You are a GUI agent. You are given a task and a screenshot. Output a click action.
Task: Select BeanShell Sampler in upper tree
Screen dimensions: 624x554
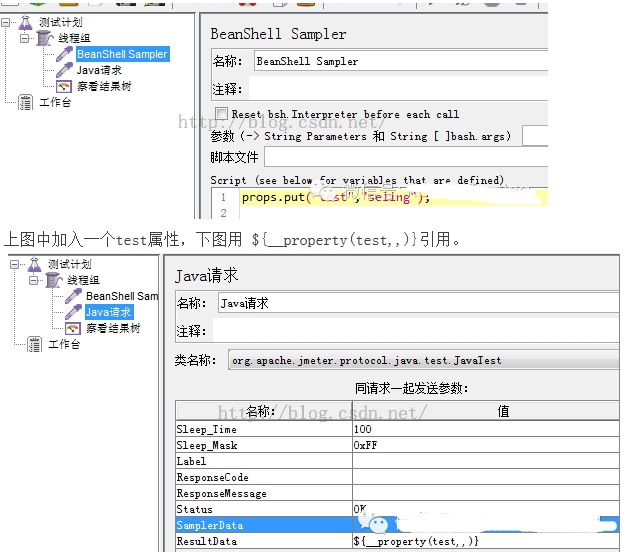[122, 54]
